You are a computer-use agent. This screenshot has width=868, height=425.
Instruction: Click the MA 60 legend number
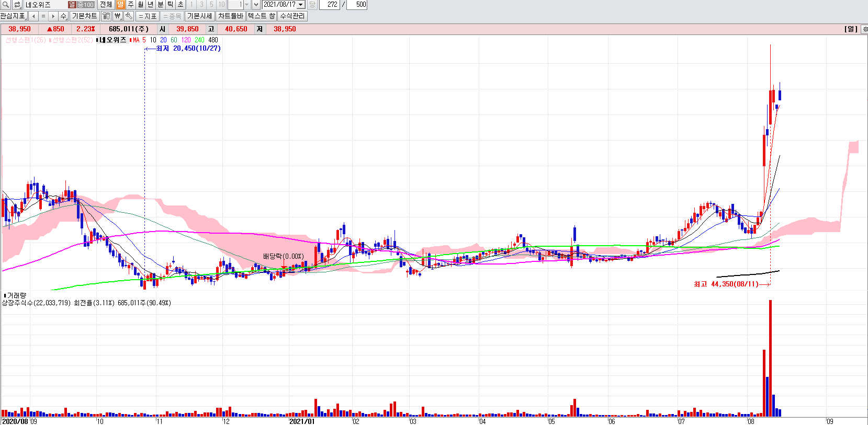coord(174,40)
